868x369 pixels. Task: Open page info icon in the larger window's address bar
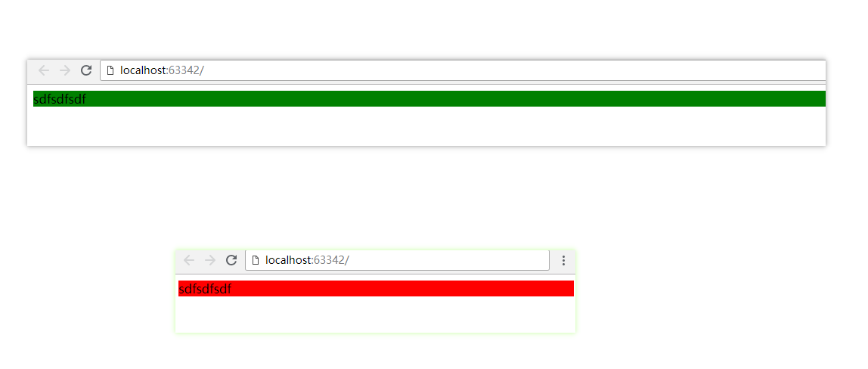110,70
